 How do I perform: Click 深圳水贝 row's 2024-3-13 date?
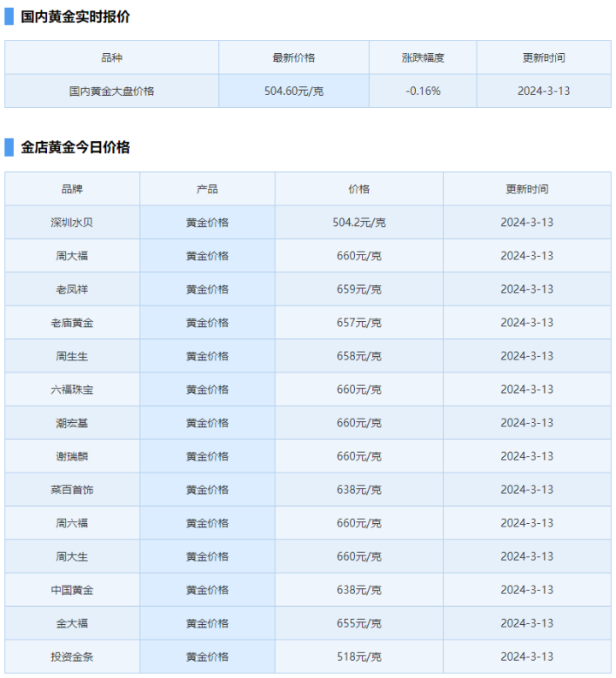point(526,223)
